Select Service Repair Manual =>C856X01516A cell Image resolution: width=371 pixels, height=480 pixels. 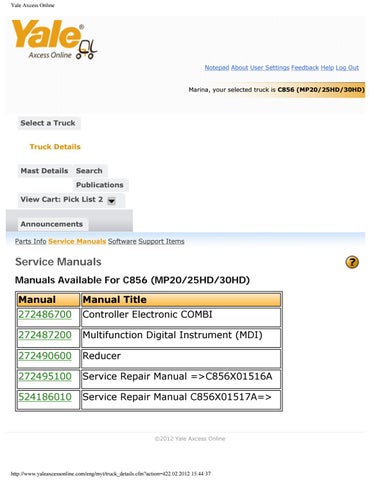point(181,379)
